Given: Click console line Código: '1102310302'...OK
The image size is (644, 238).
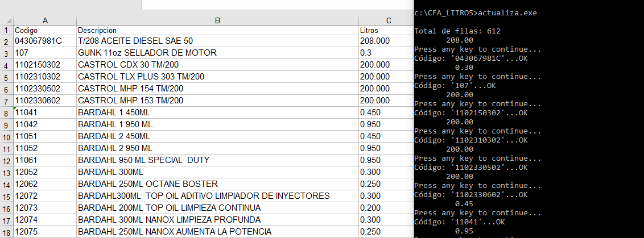Looking at the screenshot, I should click(x=471, y=140).
